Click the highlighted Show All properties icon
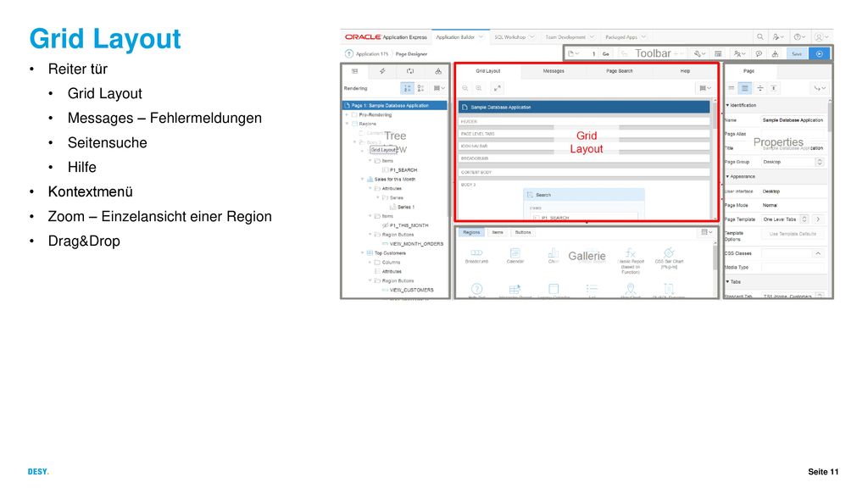868x488 pixels. 745,88
